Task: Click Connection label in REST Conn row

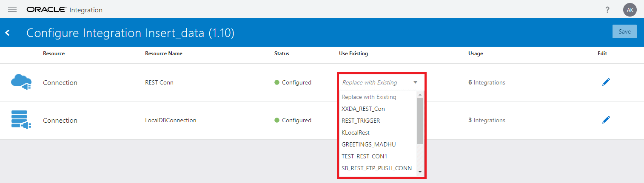Action: 60,82
